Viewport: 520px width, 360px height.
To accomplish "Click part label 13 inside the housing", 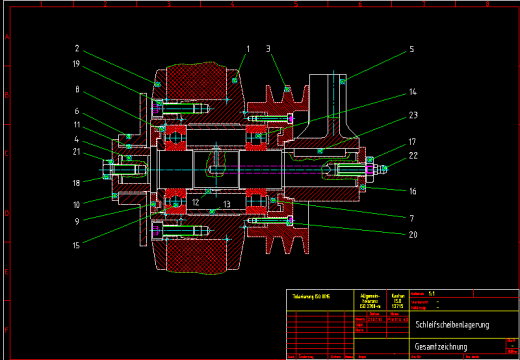I will [x=227, y=204].
